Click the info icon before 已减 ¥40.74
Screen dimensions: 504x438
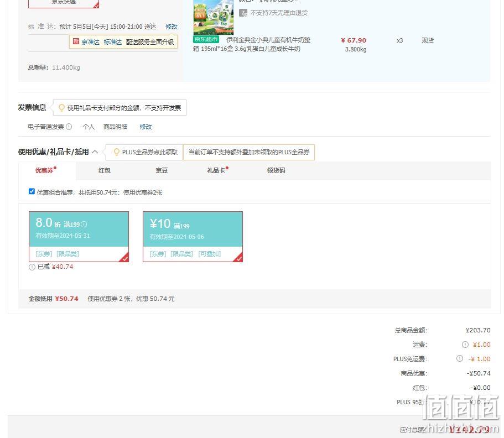tap(32, 267)
